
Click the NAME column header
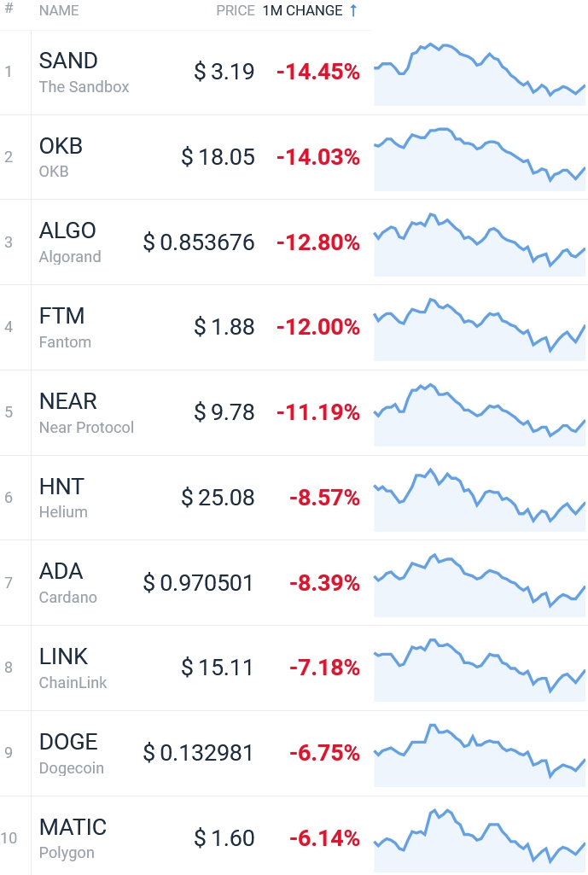(x=59, y=10)
